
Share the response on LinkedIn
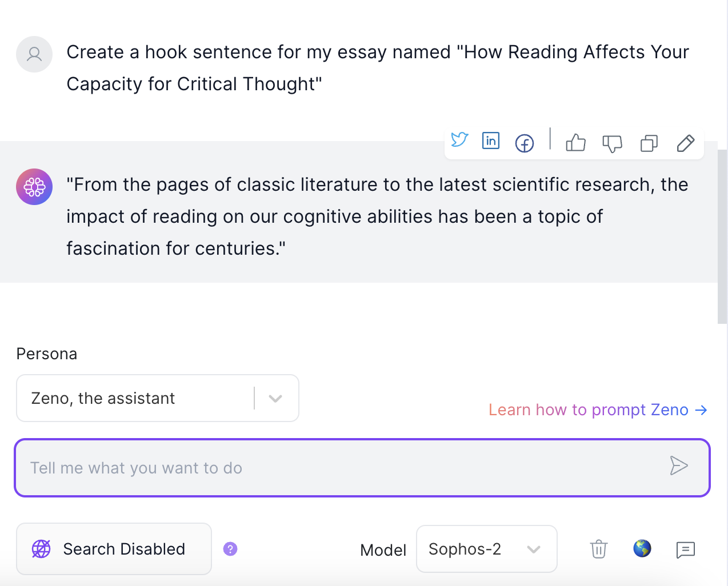point(491,141)
